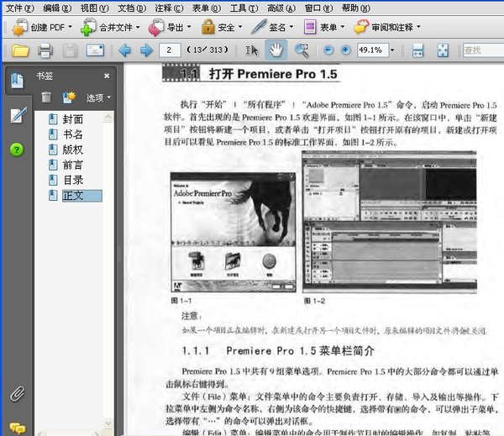This screenshot has height=436, width=504.
Task: Click figure 1-1 Premiere welcome image
Action: [233, 233]
